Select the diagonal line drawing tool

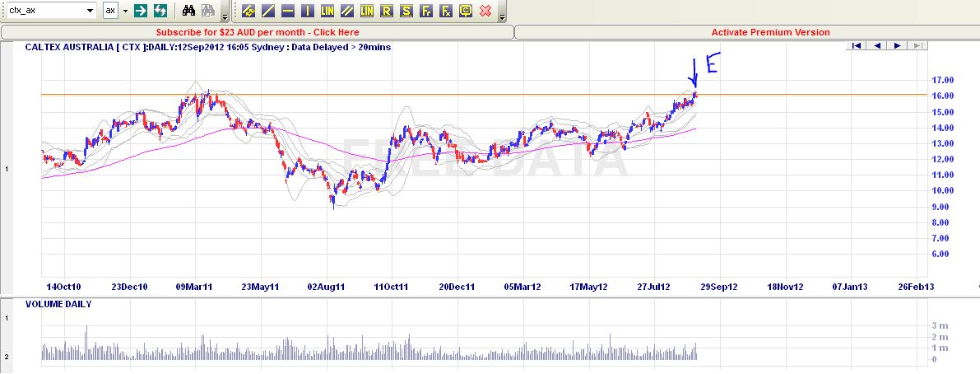pyautogui.click(x=267, y=11)
